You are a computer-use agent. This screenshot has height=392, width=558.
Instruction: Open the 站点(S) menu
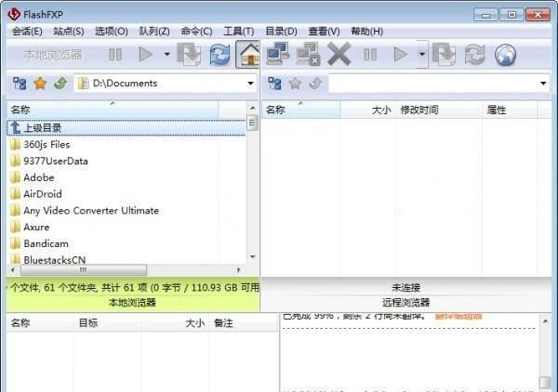coord(69,32)
